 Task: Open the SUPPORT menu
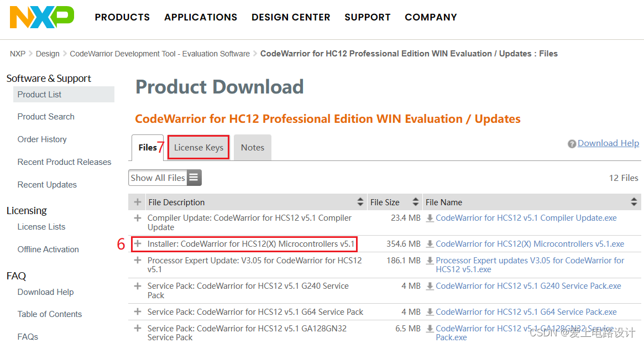coord(368,17)
